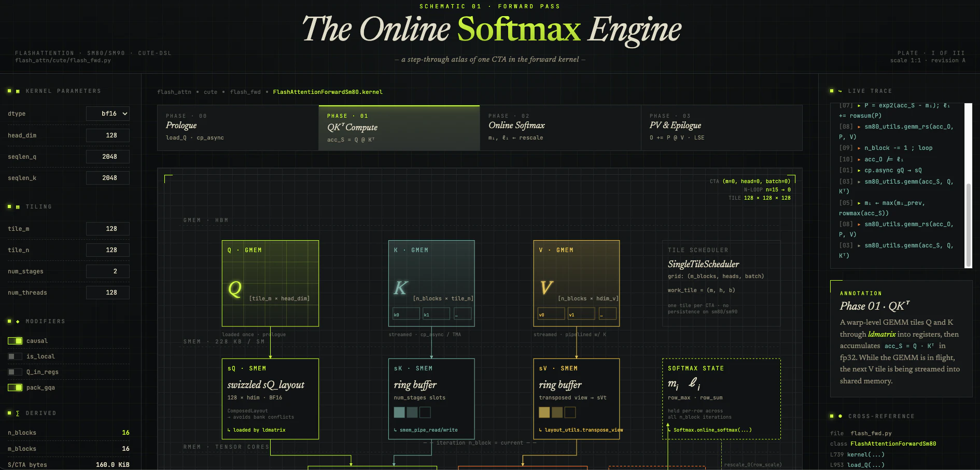The width and height of the screenshot is (980, 470).
Task: Click 'loaded by ldmatrix' link
Action: click(256, 430)
